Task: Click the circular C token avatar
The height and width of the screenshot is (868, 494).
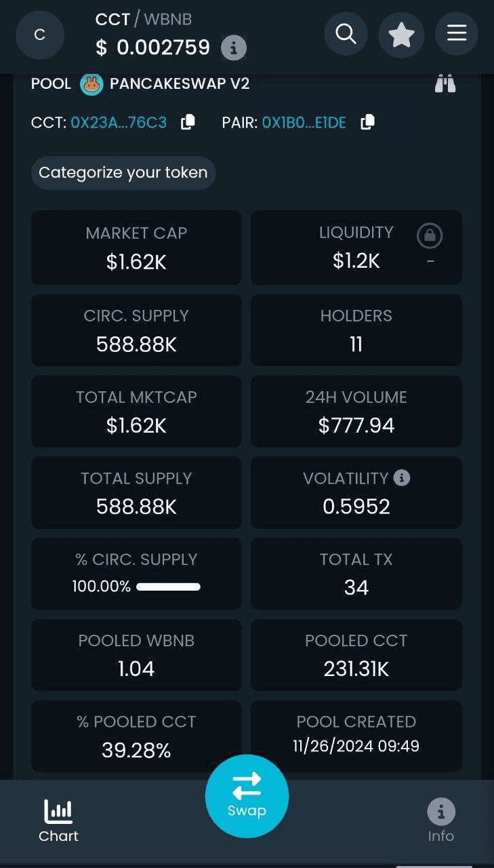Action: click(40, 35)
